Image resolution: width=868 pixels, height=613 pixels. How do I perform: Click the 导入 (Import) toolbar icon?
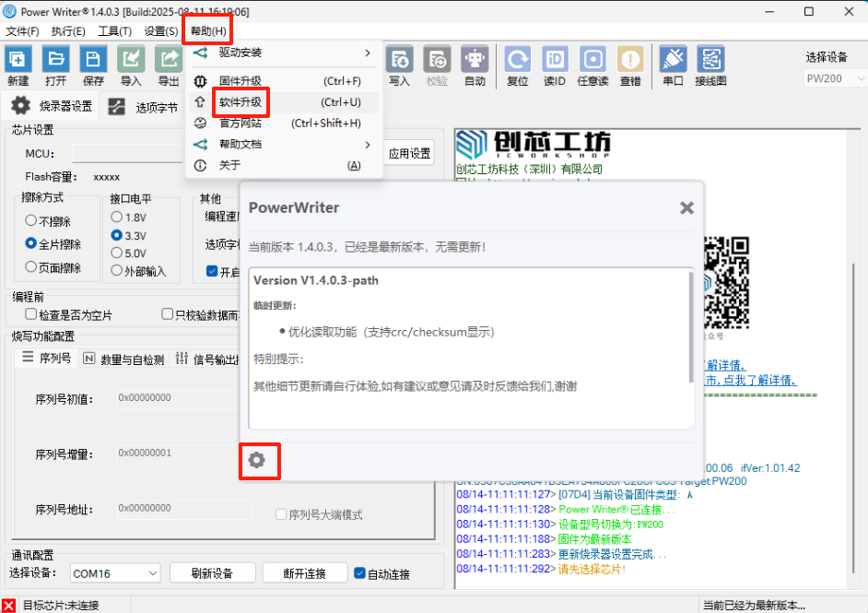click(131, 59)
